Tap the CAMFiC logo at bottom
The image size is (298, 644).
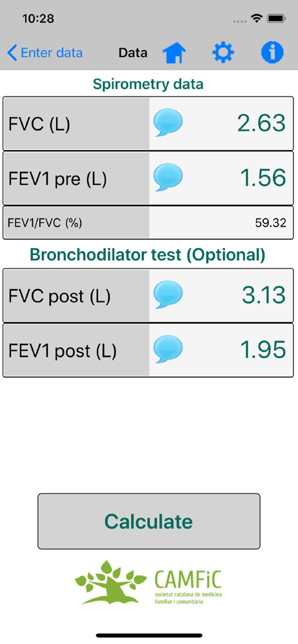coord(148,583)
